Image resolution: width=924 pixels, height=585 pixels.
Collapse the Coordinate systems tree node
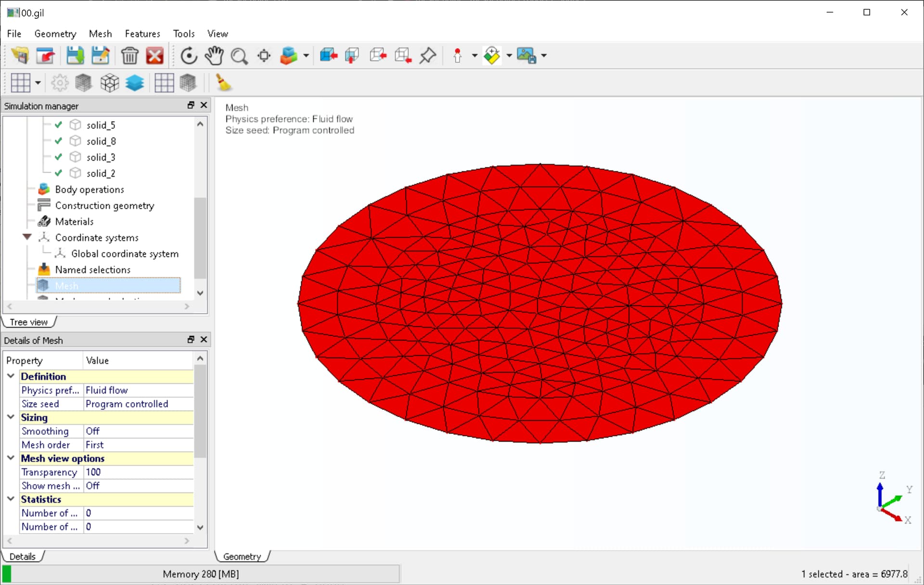coord(27,237)
